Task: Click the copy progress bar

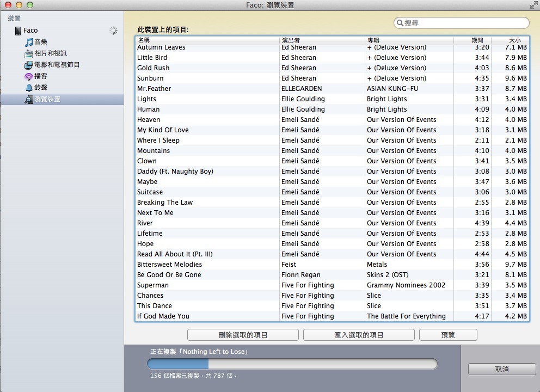Action: 292,364
